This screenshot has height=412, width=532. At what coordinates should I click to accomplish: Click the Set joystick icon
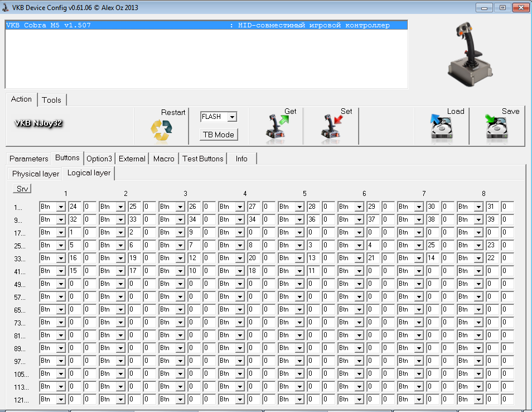point(332,127)
